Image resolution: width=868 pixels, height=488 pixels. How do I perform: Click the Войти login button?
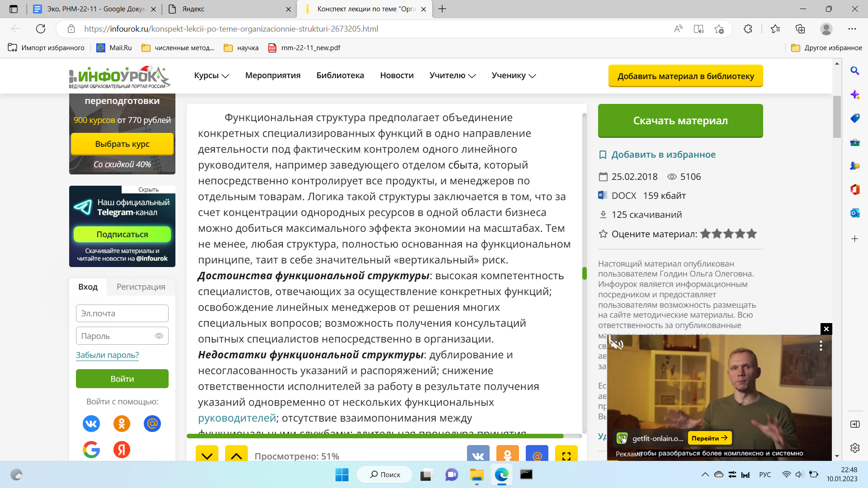point(122,379)
